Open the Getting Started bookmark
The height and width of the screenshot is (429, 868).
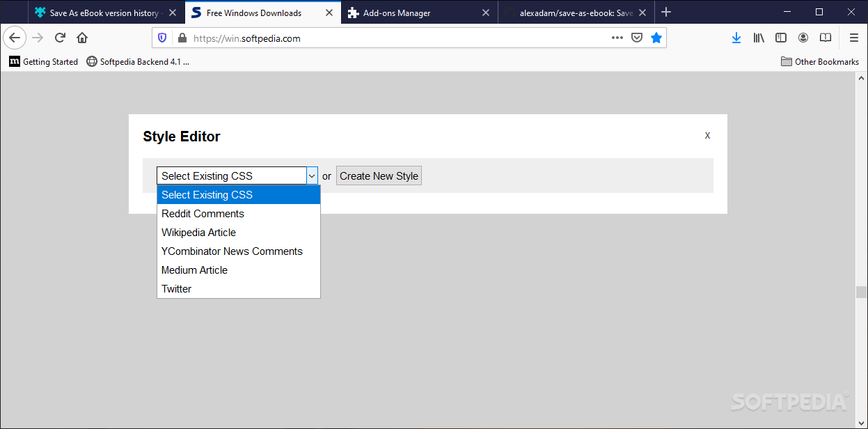(43, 61)
